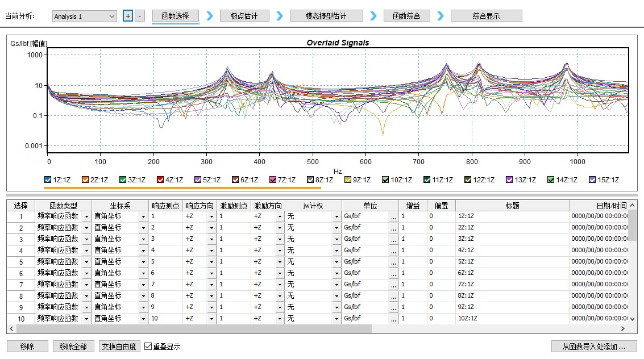Remove the analysis with minus button
Image resolution: width=644 pixels, height=359 pixels.
(x=140, y=16)
